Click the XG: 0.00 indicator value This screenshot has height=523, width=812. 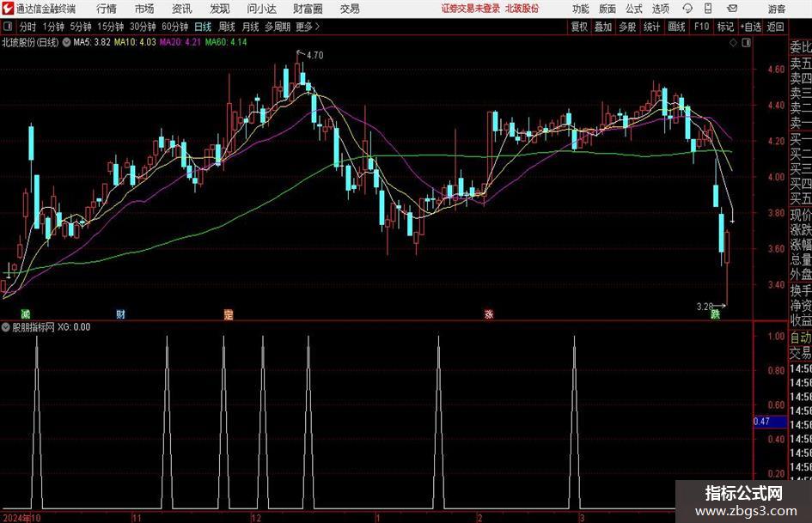coord(74,327)
